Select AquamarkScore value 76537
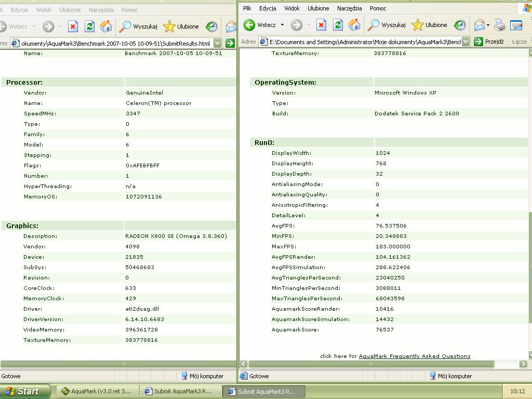 [x=384, y=329]
